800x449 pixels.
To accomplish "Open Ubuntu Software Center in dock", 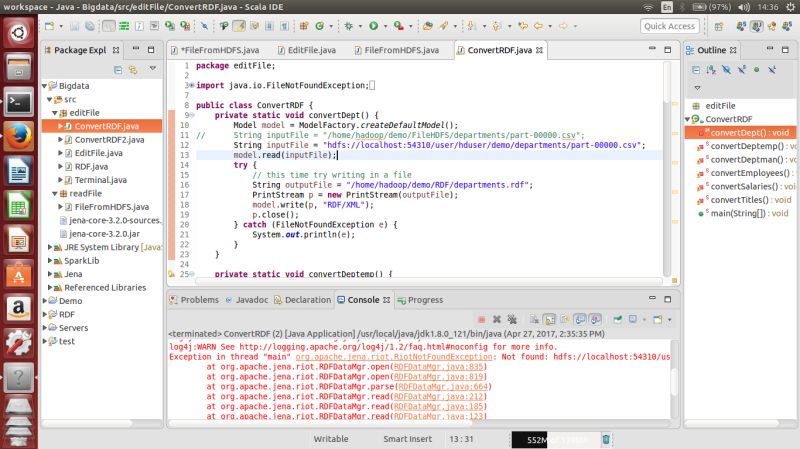I will tap(19, 274).
